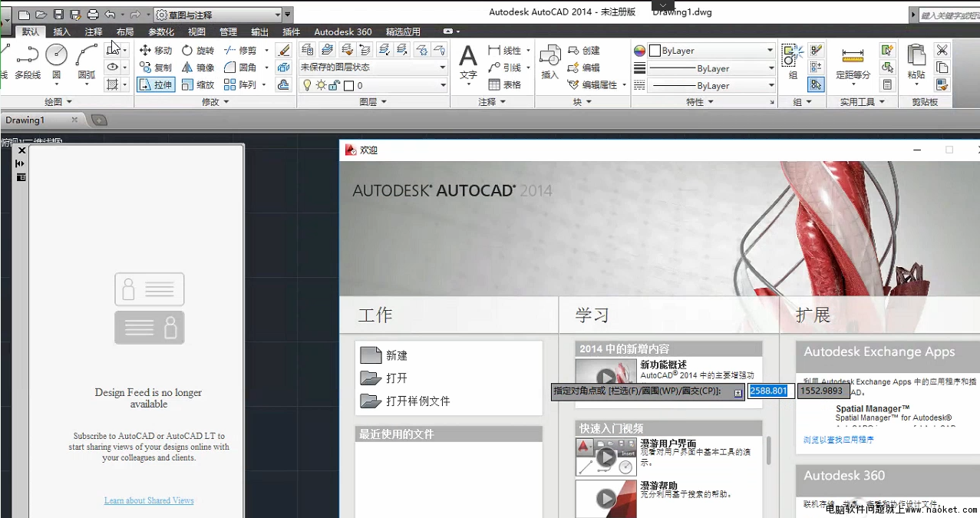Click the Save icon in quick access toolbar
Viewport: 980px width, 518px height.
tap(58, 14)
